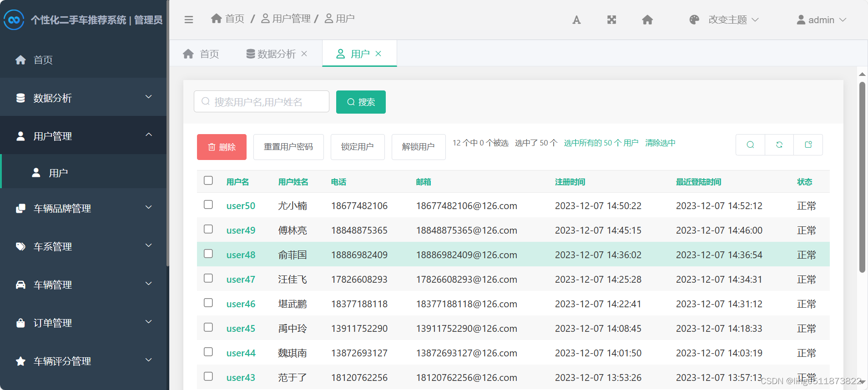Viewport: 868px width, 390px height.
Task: Click the star icon beside 车辆评分管理
Action: [20, 361]
